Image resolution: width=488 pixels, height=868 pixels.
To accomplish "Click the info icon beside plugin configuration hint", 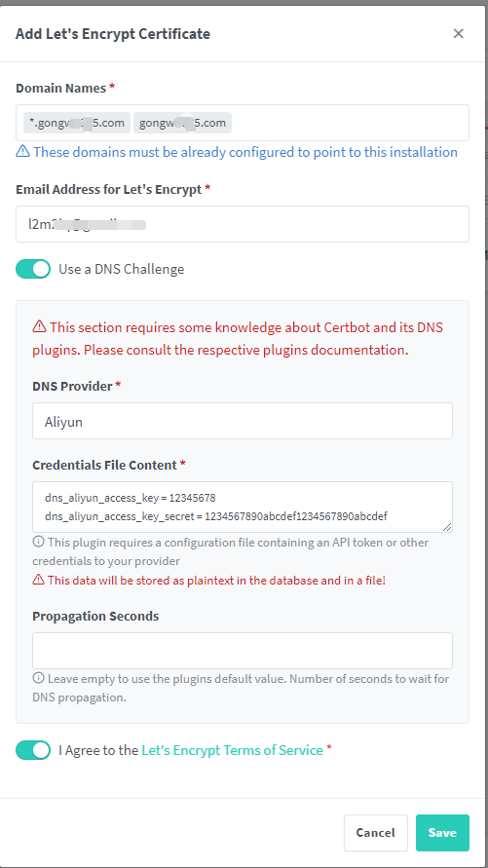I will pos(38,542).
